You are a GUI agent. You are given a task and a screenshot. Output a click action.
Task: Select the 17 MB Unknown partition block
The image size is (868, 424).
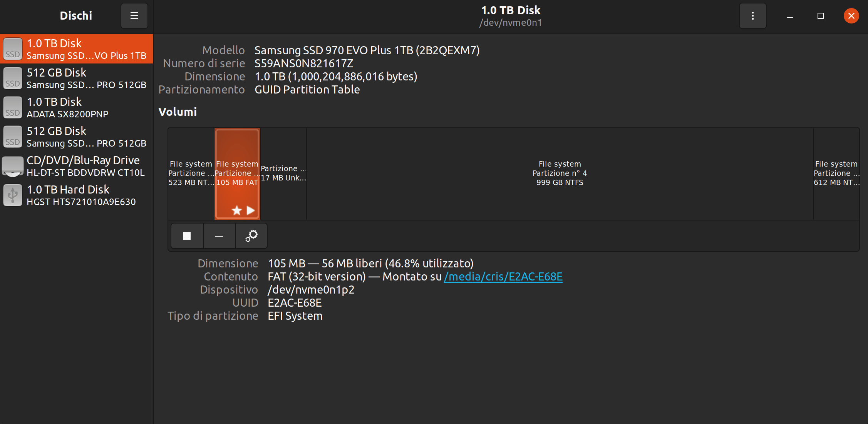[x=283, y=174]
